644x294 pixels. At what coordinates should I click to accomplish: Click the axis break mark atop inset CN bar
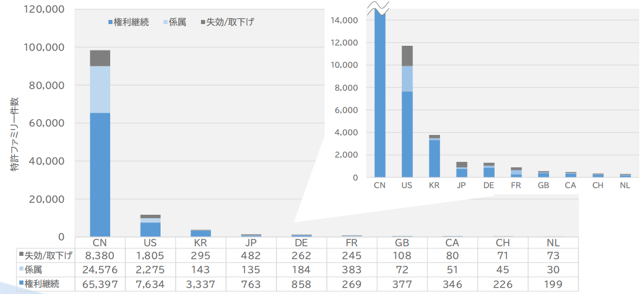coord(379,8)
